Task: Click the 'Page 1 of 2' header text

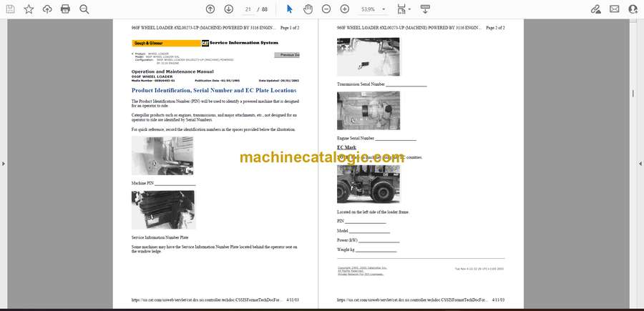Action: coord(290,28)
